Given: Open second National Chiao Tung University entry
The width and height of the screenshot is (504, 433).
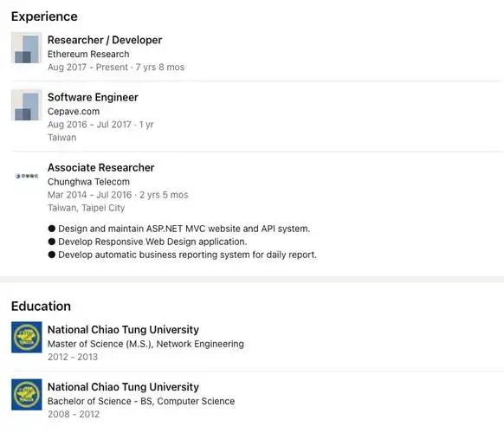Looking at the screenshot, I should pyautogui.click(x=123, y=387).
